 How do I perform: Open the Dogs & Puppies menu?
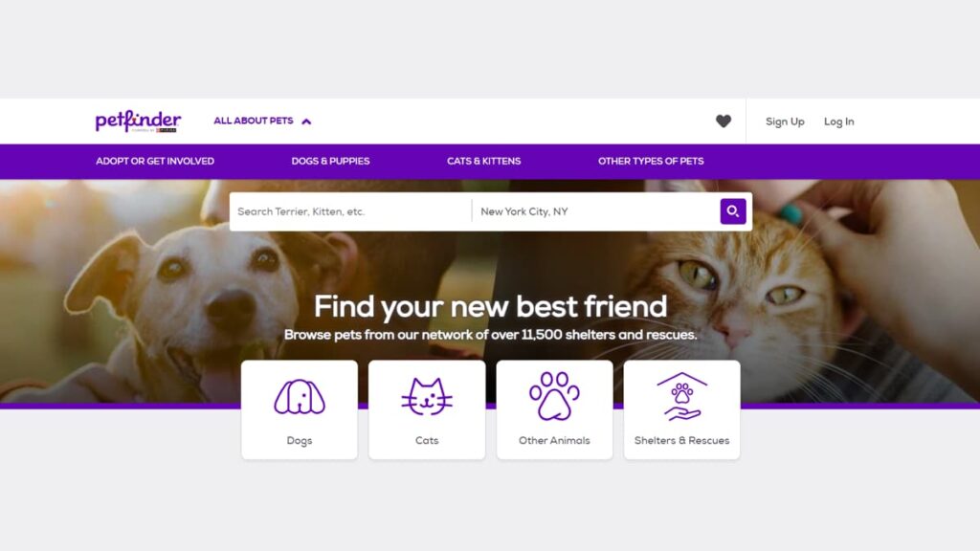point(330,161)
